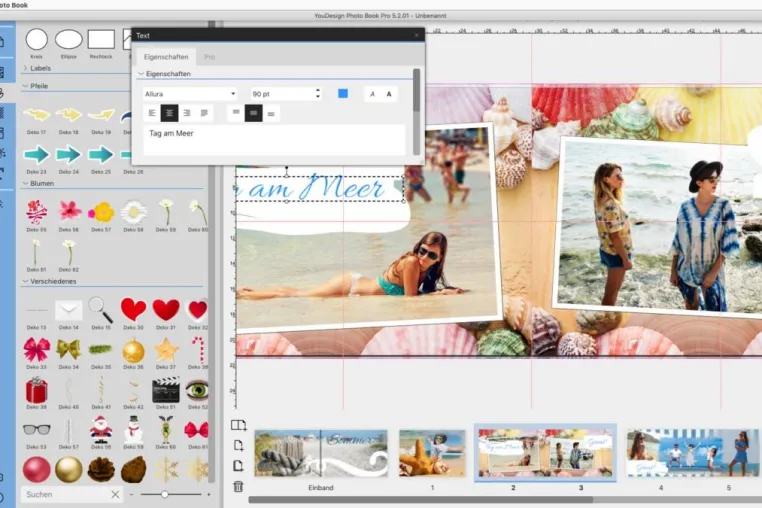Toggle italic text style

coord(372,94)
